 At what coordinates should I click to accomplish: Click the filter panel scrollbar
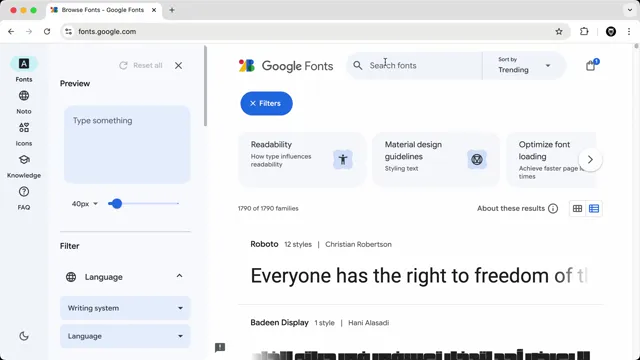(x=205, y=86)
